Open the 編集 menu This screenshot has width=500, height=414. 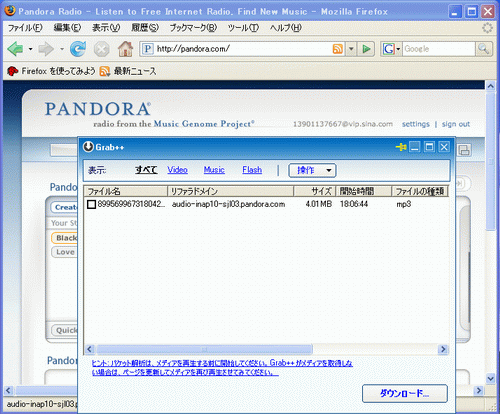67,28
